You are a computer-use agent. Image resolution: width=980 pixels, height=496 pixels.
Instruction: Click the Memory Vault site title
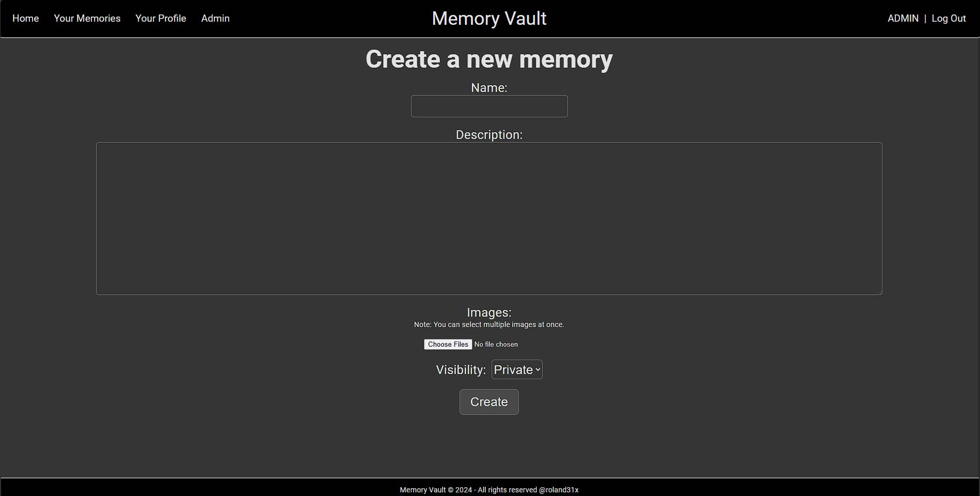tap(489, 19)
